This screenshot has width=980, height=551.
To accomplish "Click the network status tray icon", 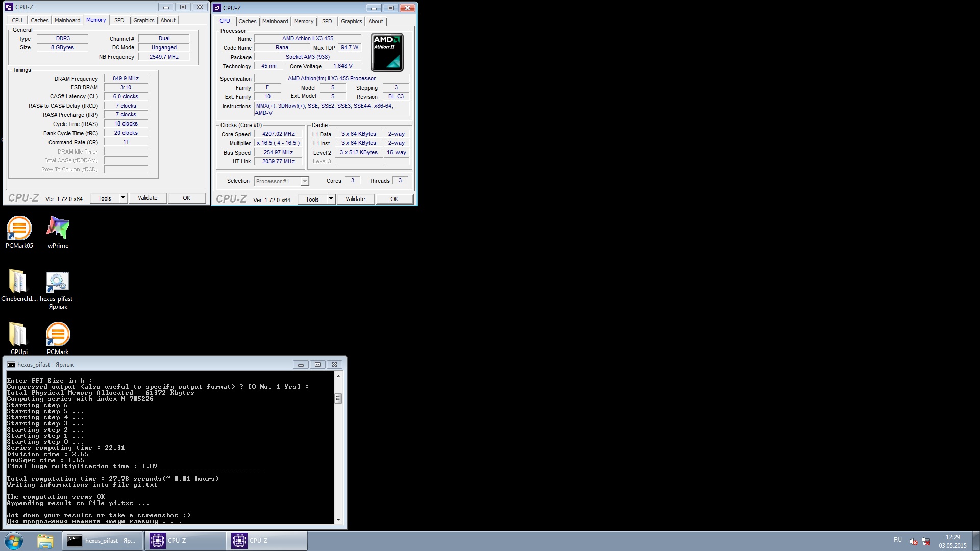I will pos(926,541).
